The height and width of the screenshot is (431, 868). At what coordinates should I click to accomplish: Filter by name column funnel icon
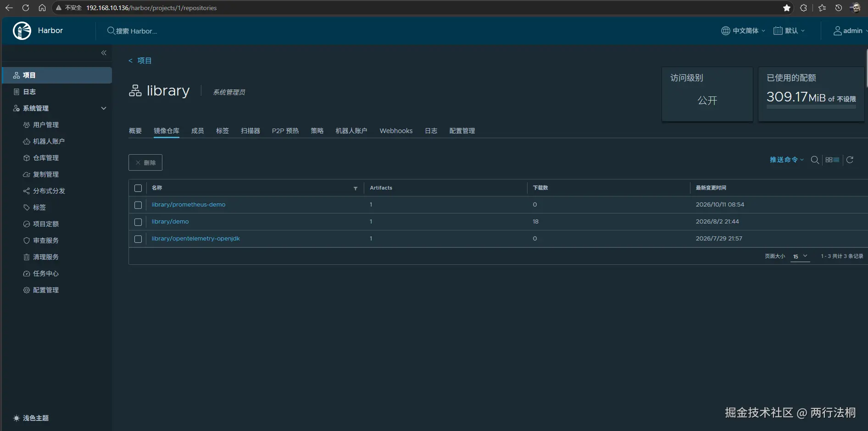[x=356, y=188]
